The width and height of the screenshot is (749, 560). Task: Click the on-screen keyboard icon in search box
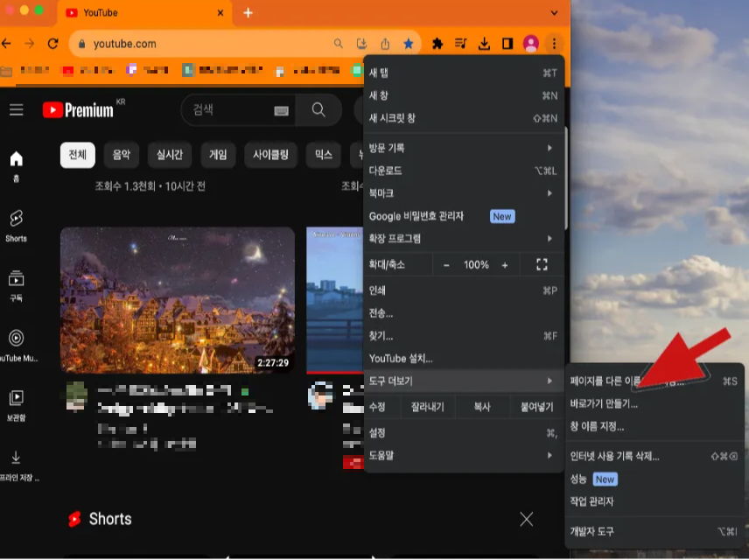pyautogui.click(x=282, y=110)
